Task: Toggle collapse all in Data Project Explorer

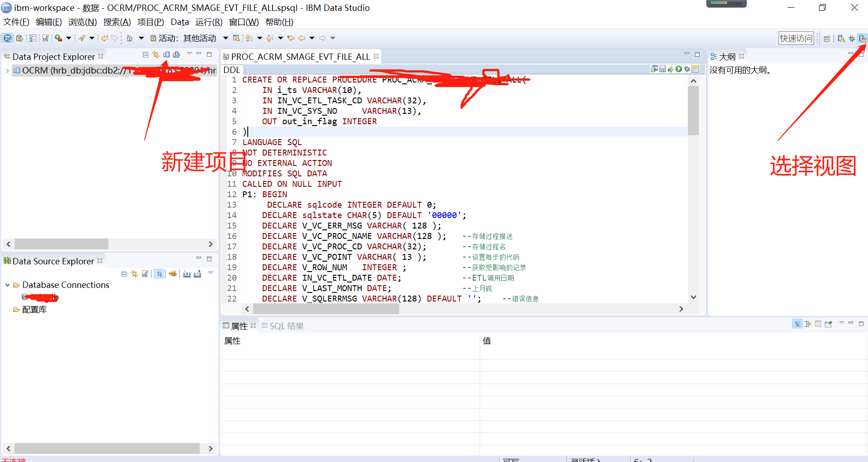Action: [145, 54]
